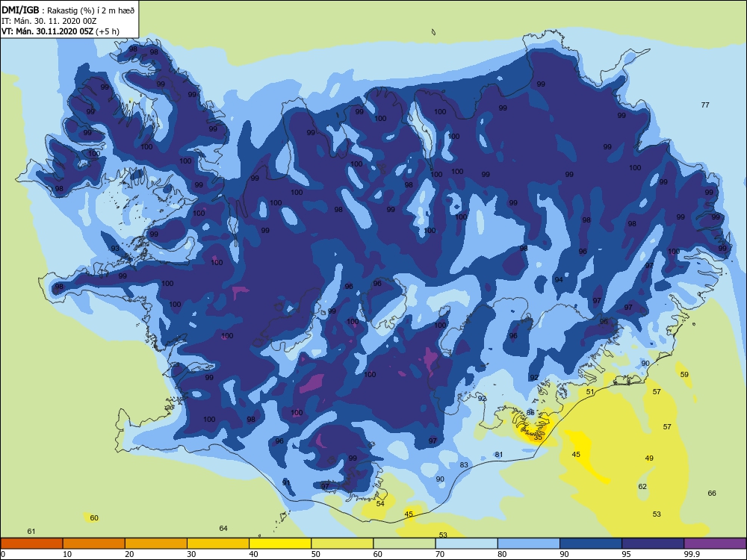This screenshot has width=747, height=560.
Task: Click the pale yellow 50–60 legend swatch
Action: tap(342, 544)
